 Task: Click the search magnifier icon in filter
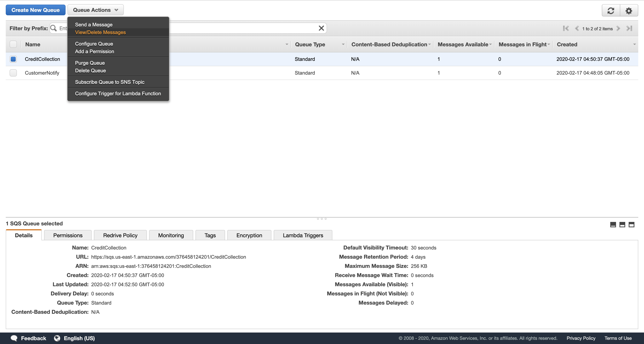click(53, 28)
